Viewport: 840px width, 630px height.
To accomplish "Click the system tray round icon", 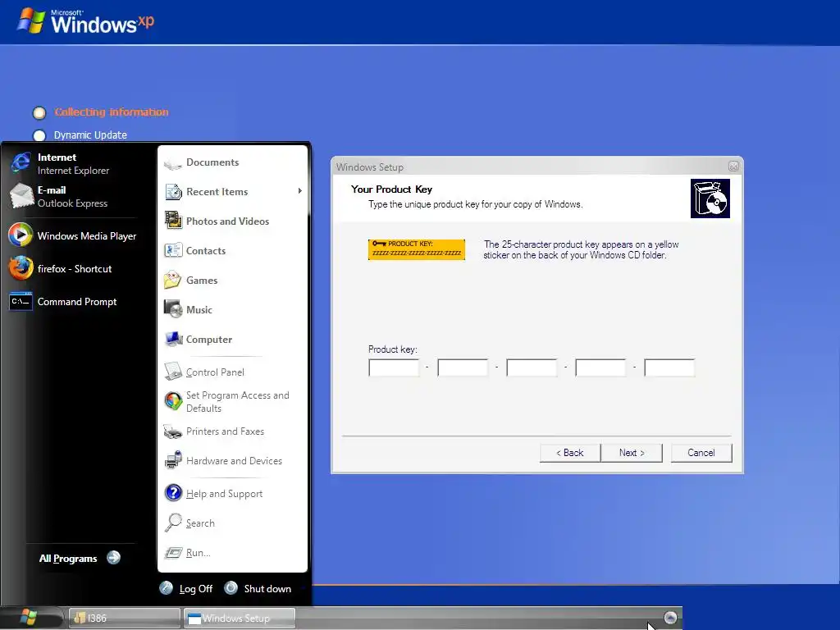I will point(670,618).
